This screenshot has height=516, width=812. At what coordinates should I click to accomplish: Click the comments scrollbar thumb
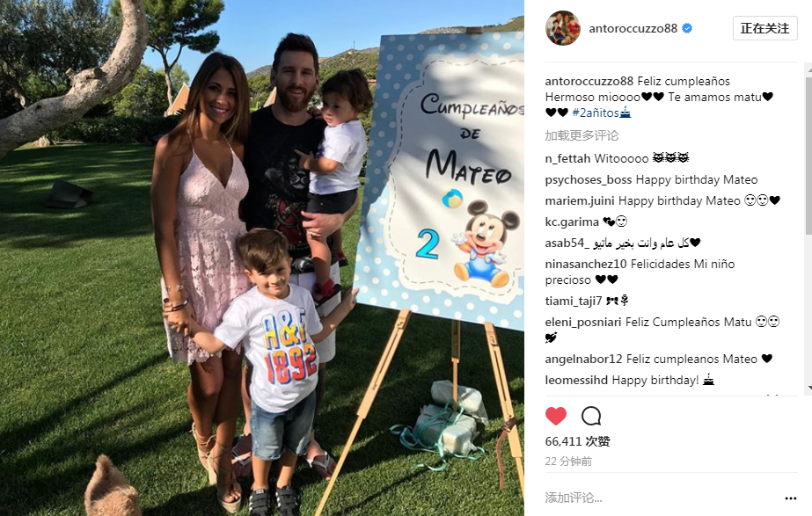coord(808,156)
